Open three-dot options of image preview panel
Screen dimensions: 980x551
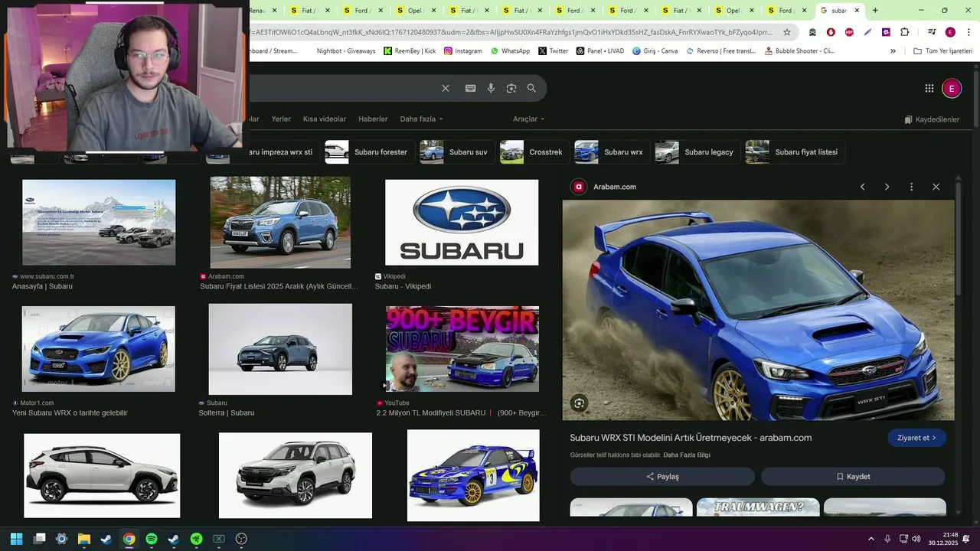[911, 187]
